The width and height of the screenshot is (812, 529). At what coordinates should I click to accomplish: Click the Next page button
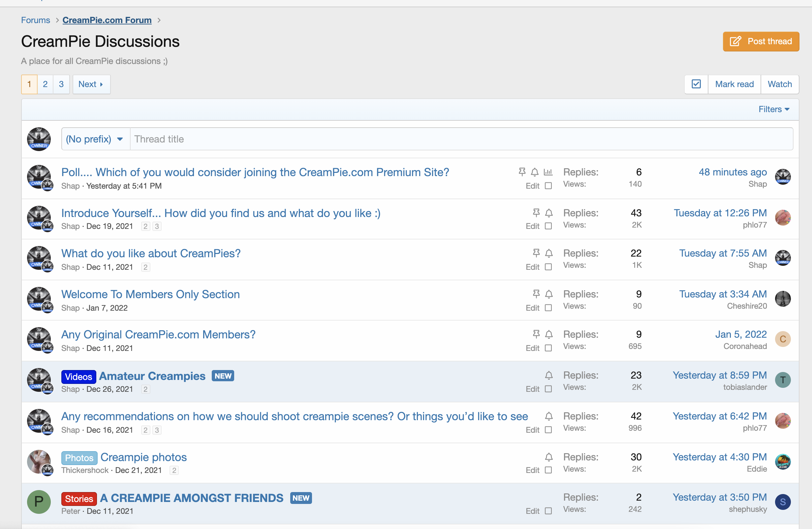pyautogui.click(x=91, y=84)
